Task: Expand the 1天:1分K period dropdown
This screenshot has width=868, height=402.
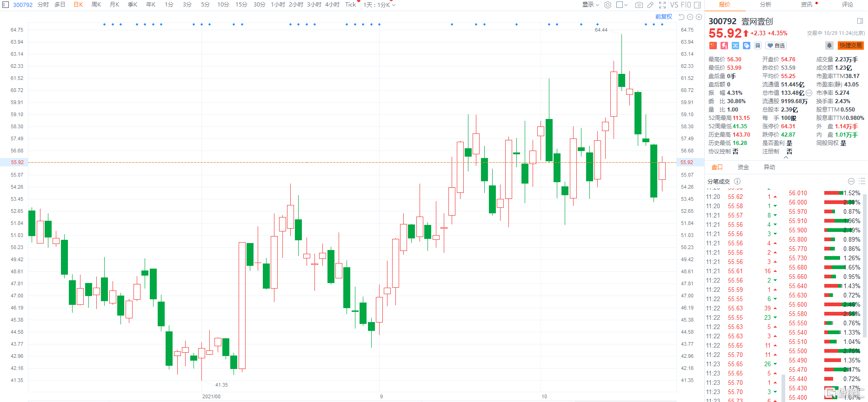Action: 380,5
